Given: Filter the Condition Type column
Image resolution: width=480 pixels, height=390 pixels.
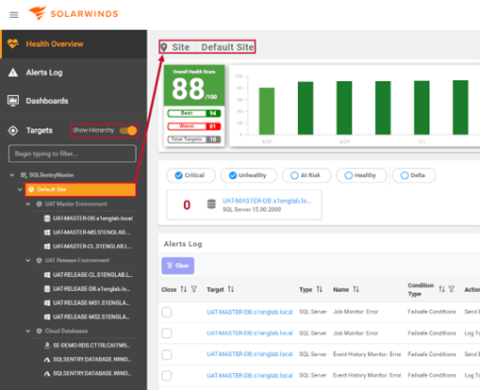Looking at the screenshot, I should click(451, 289).
